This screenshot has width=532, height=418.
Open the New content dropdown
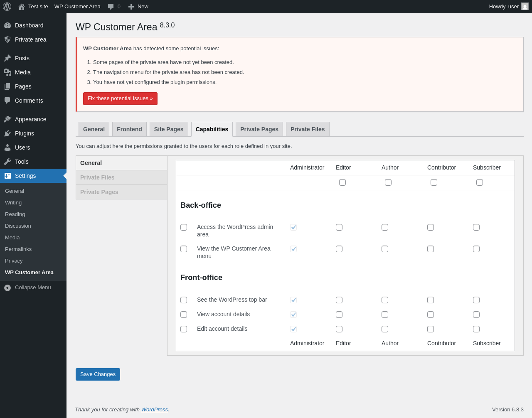click(x=138, y=7)
